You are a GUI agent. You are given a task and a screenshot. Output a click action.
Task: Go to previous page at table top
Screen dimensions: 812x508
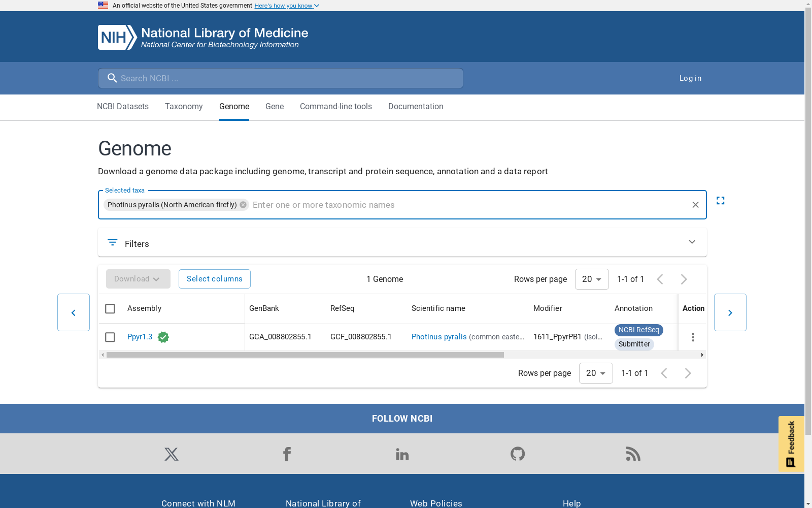[660, 279]
